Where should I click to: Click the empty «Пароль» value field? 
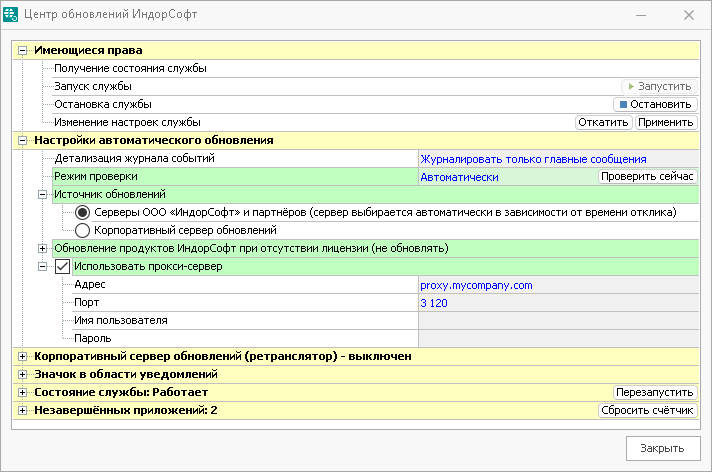[x=558, y=338]
